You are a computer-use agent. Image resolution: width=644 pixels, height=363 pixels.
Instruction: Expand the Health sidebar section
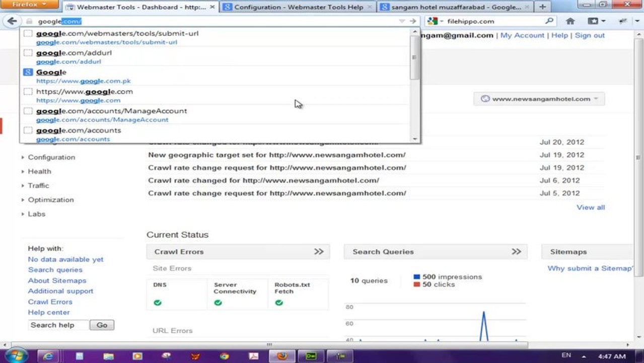click(39, 171)
